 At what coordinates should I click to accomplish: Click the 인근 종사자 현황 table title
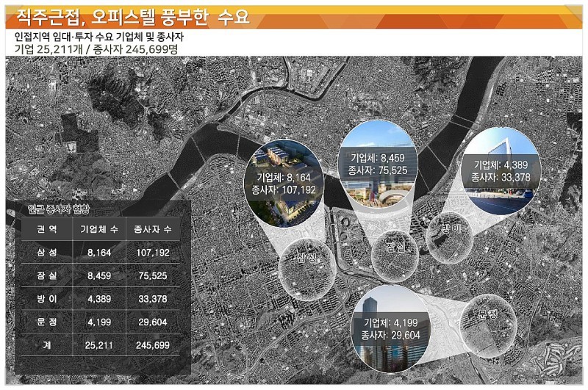tap(52, 208)
